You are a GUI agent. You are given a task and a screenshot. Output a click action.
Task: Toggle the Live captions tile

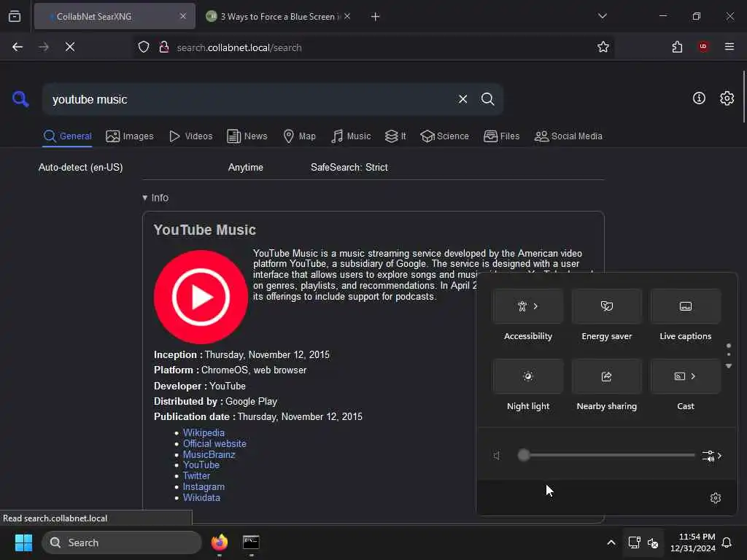tap(685, 306)
